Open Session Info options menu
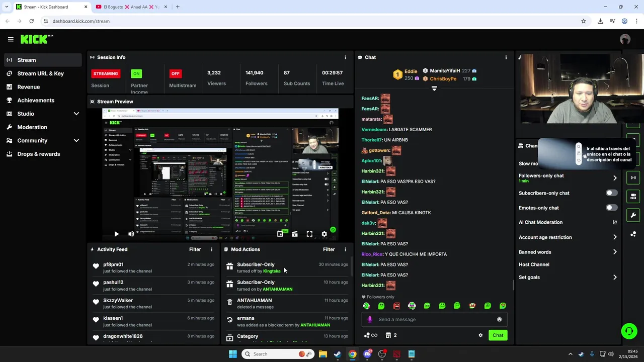Screen dimensions: 644x362 tap(345, 57)
